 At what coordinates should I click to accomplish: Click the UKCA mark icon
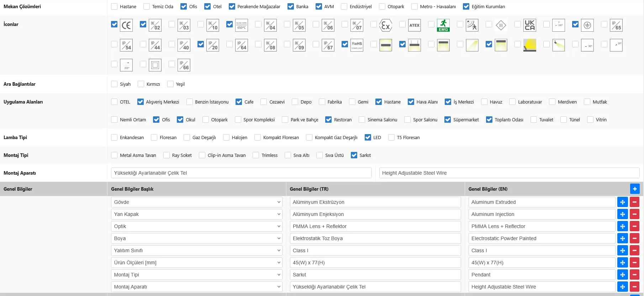tap(530, 25)
